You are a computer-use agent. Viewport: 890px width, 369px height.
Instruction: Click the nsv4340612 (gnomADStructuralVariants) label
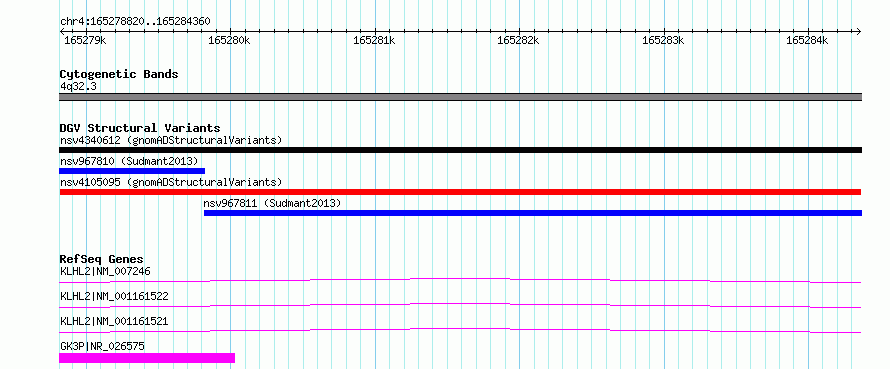pyautogui.click(x=171, y=140)
